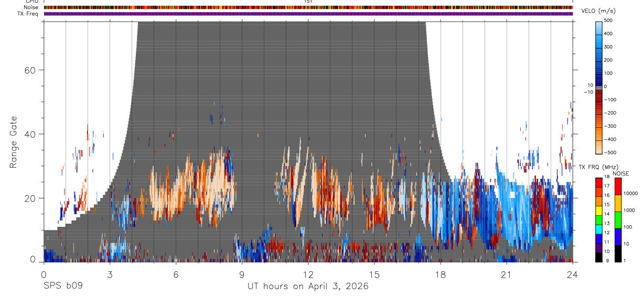Click the red top segment of NOISE bar
Screen dimensions: 644x297
coord(618,187)
